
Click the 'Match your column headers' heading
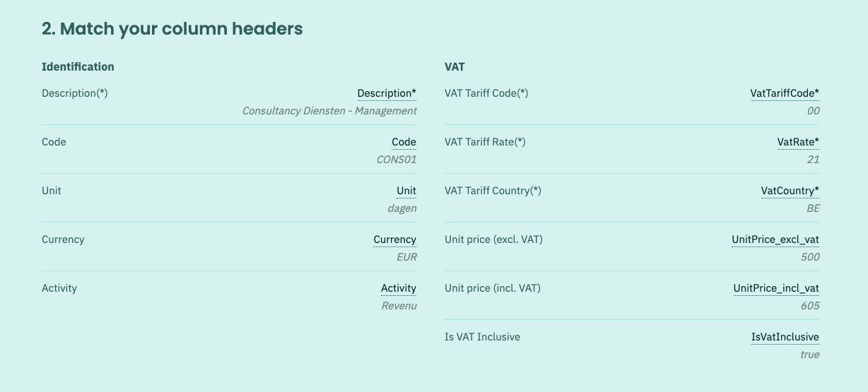172,29
